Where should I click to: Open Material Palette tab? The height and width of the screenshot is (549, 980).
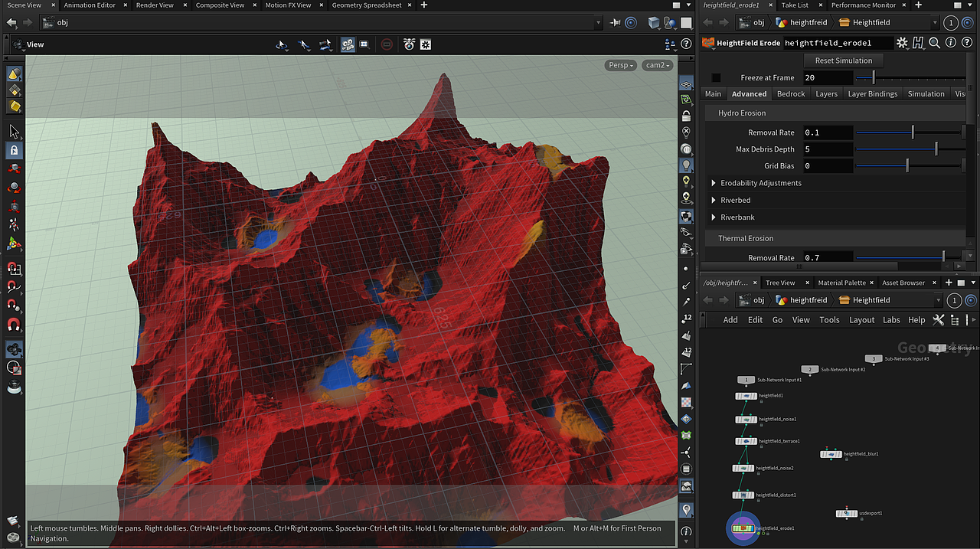click(841, 283)
